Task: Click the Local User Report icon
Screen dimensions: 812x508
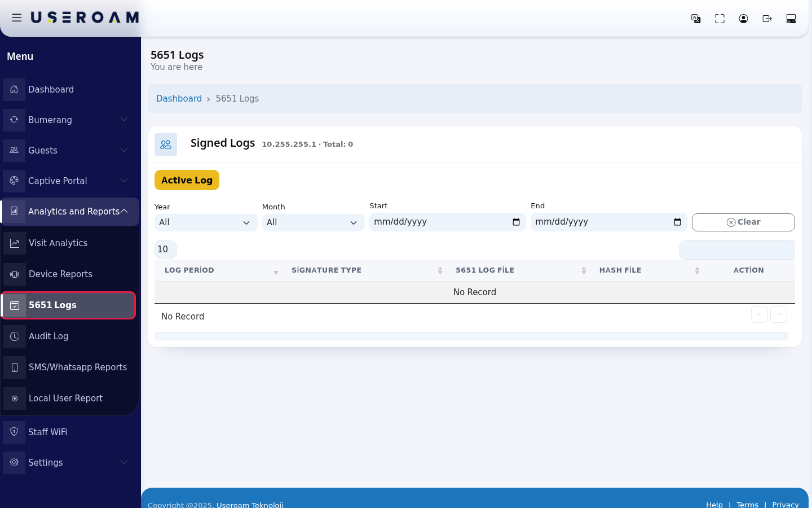Action: (15, 398)
